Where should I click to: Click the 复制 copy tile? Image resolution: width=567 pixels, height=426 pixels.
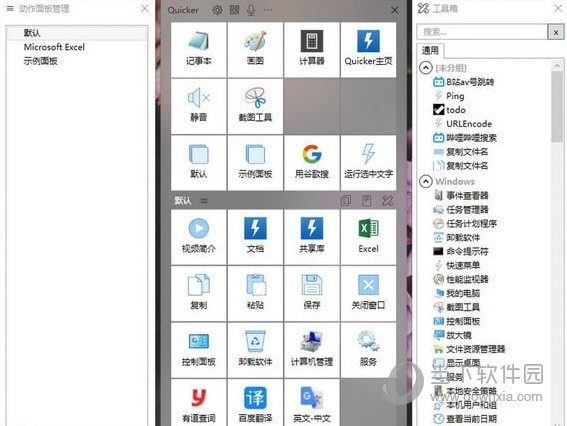199,294
